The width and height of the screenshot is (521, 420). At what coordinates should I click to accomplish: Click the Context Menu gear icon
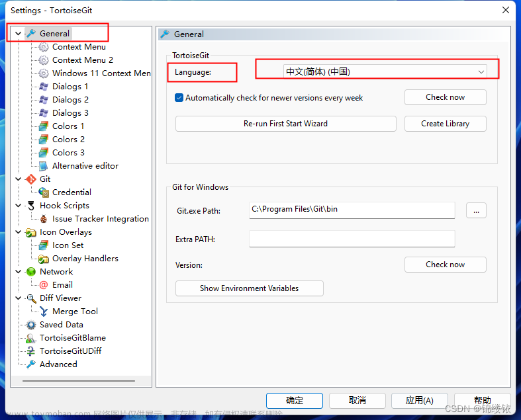44,47
